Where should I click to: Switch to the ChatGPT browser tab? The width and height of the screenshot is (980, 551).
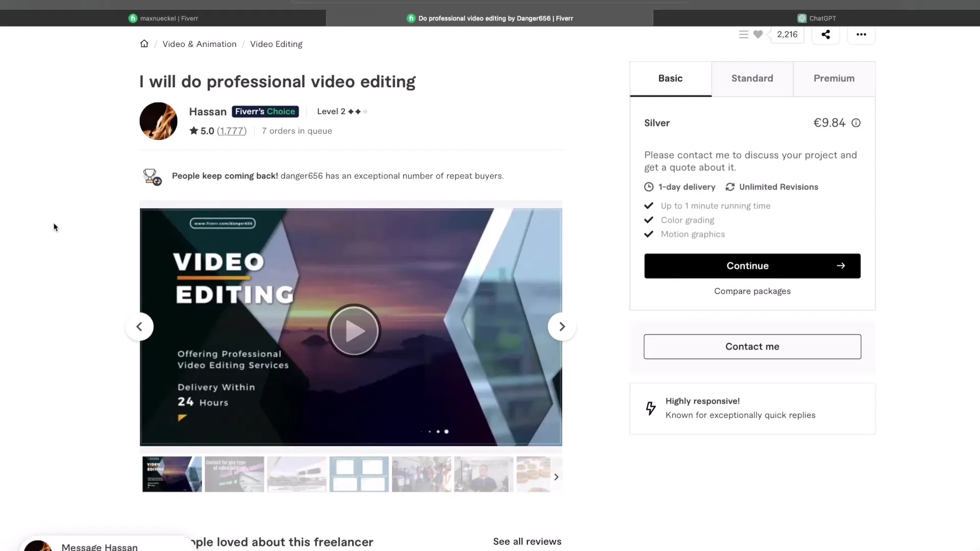[x=816, y=18]
